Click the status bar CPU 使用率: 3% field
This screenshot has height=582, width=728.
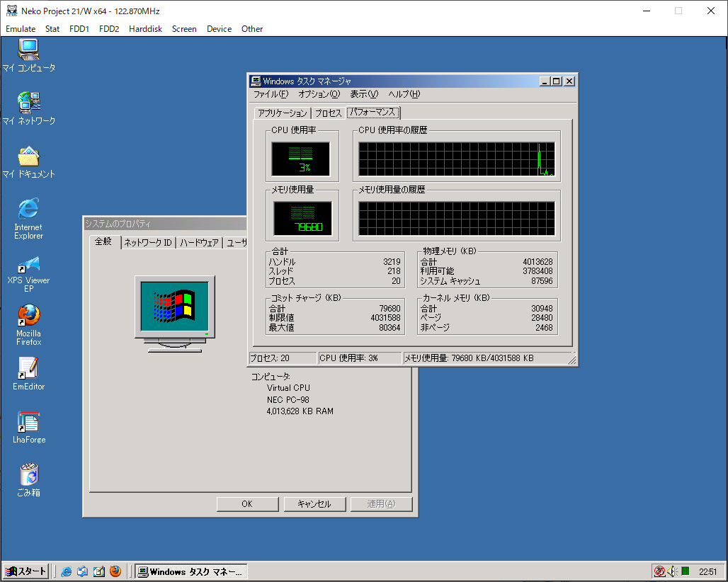pos(360,358)
